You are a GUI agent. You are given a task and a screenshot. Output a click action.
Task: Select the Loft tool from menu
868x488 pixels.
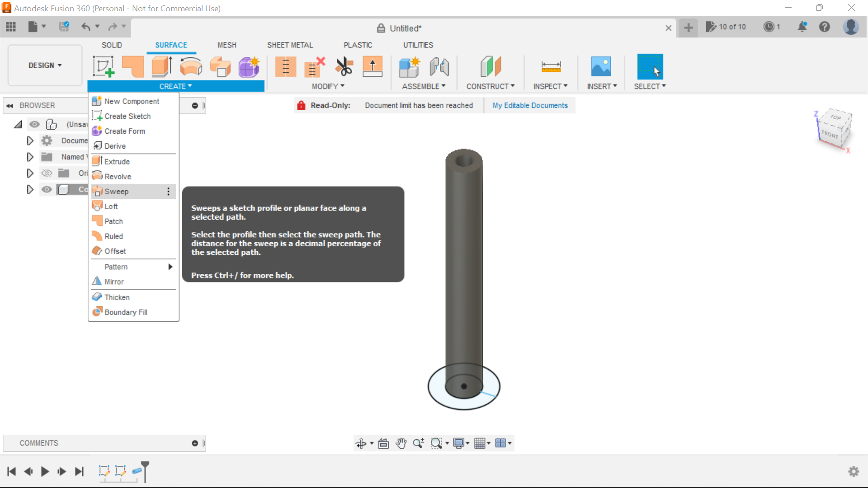click(x=111, y=206)
